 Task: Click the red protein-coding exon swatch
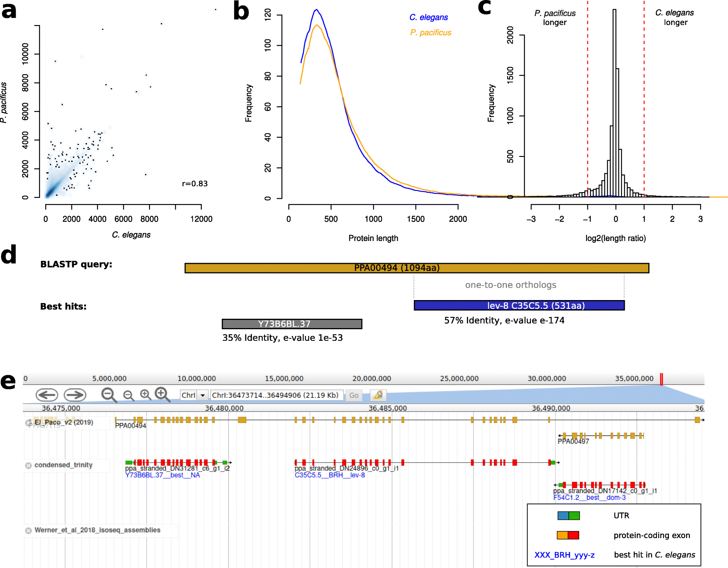click(574, 535)
